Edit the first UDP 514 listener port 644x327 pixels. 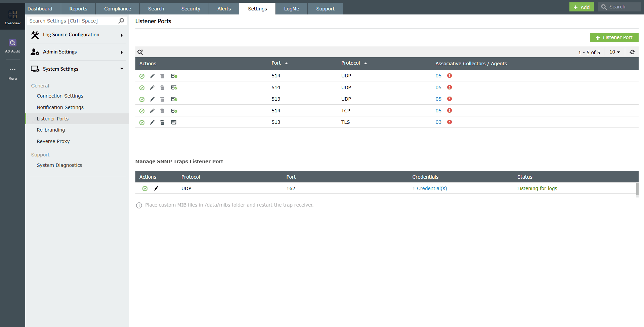tap(152, 76)
